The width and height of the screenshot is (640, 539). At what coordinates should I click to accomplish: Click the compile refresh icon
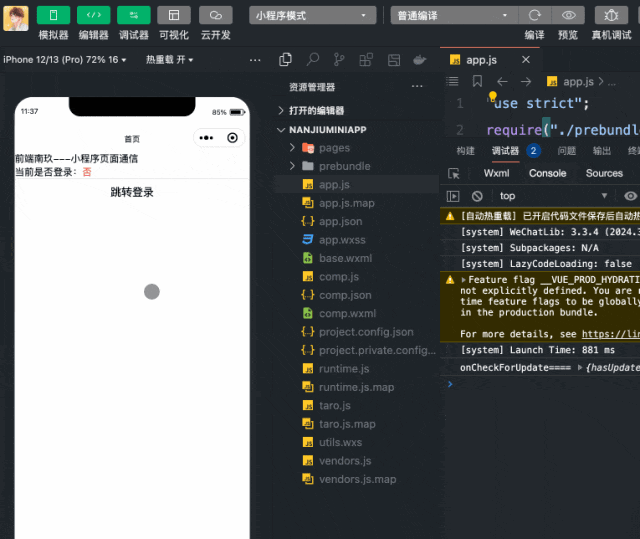535,15
